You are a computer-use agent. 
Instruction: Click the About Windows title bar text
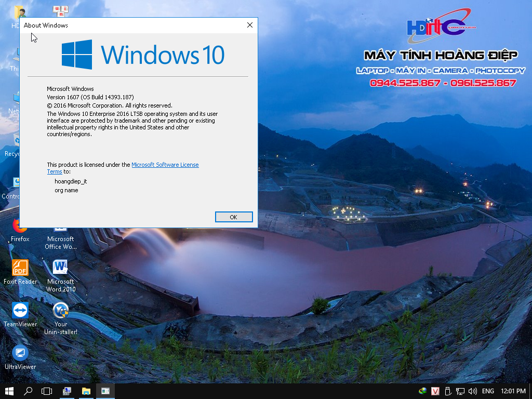point(46,25)
